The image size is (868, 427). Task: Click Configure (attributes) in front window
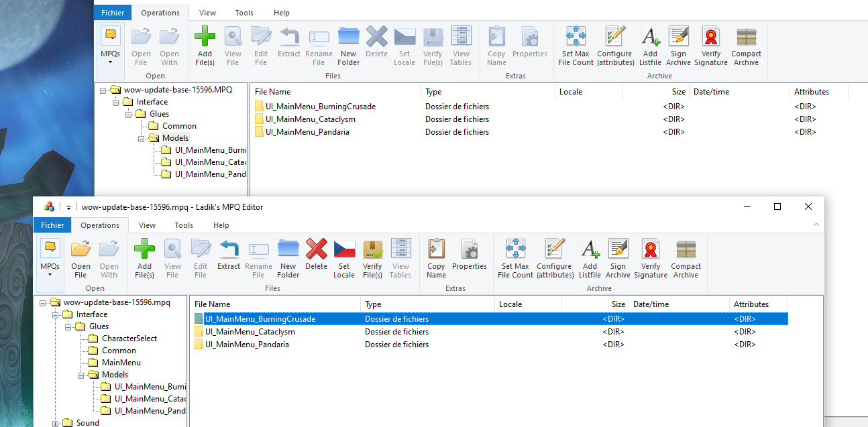pyautogui.click(x=555, y=258)
